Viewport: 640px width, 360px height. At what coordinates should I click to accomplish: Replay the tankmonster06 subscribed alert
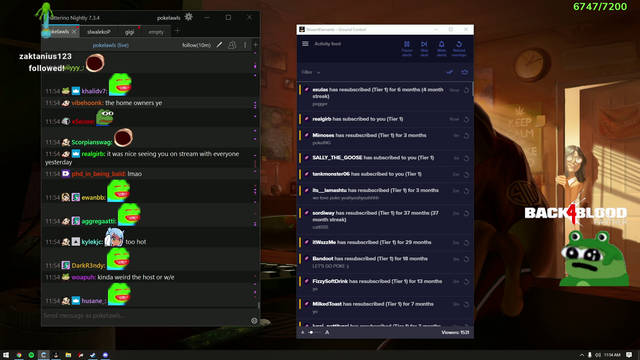click(x=466, y=175)
